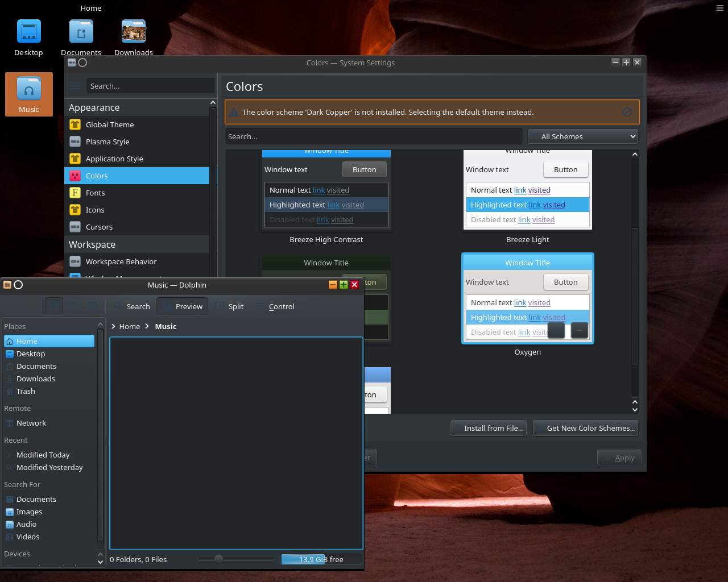Viewport: 728px width, 582px height.
Task: Select the Breeze Light color scheme preview
Action: click(528, 190)
